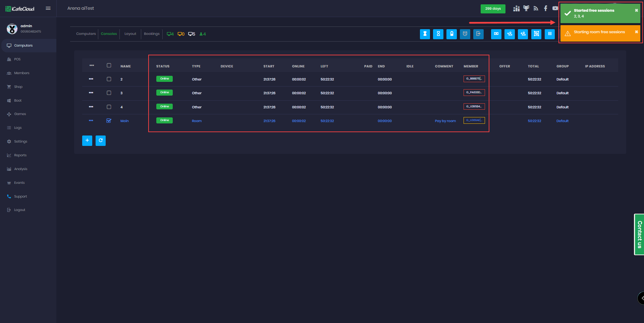Click the money bill toolbar icon
The width and height of the screenshot is (644, 323).
point(496,34)
